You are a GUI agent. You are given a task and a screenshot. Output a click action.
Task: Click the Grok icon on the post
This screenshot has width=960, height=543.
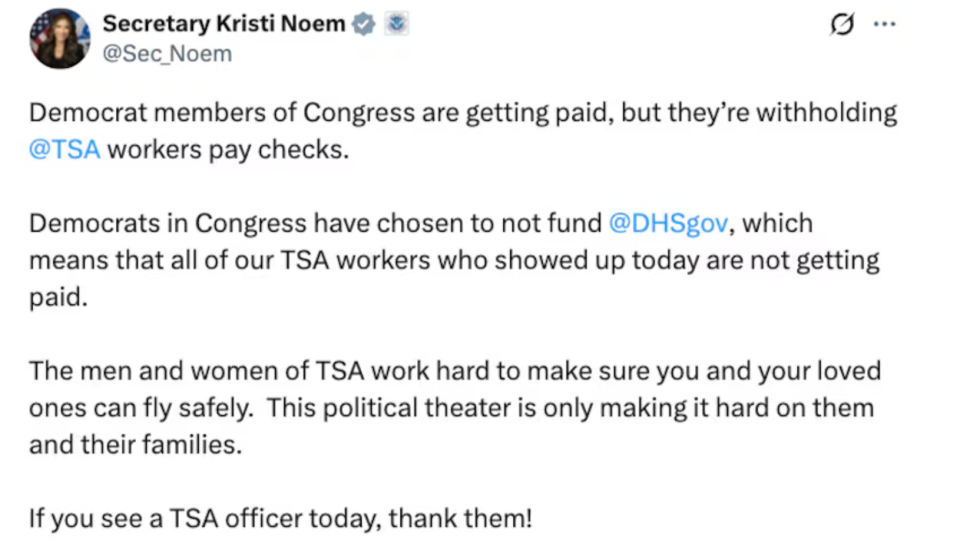click(843, 25)
